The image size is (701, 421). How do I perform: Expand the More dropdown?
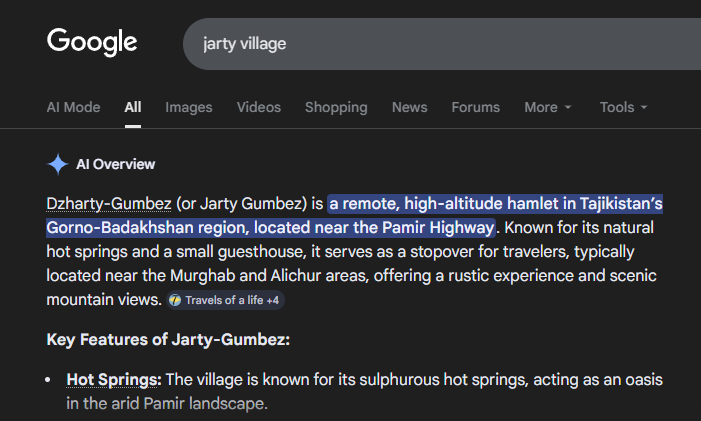548,107
